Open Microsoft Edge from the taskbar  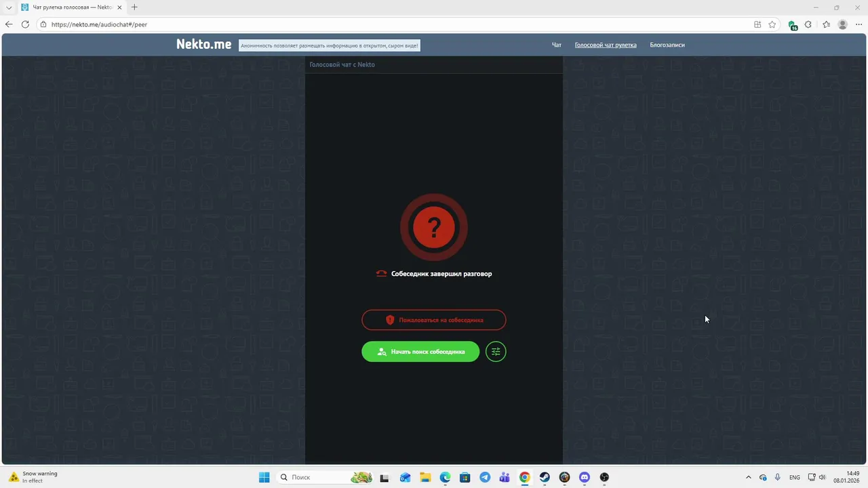(445, 477)
